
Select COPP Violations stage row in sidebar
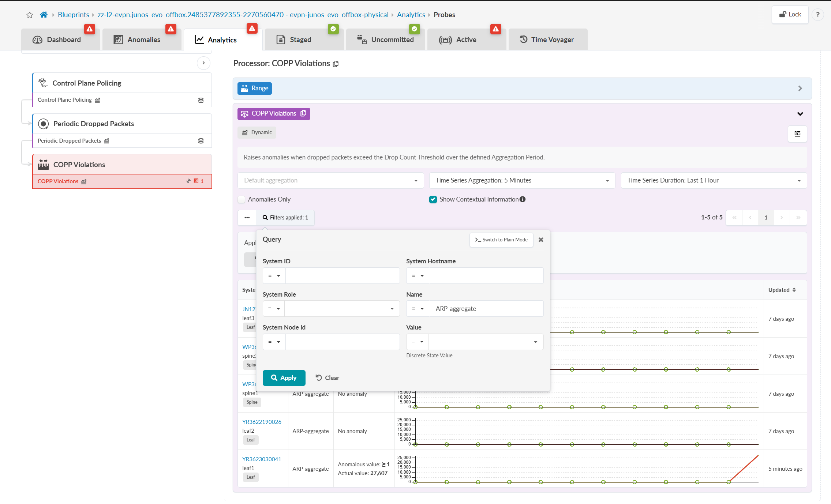point(122,181)
